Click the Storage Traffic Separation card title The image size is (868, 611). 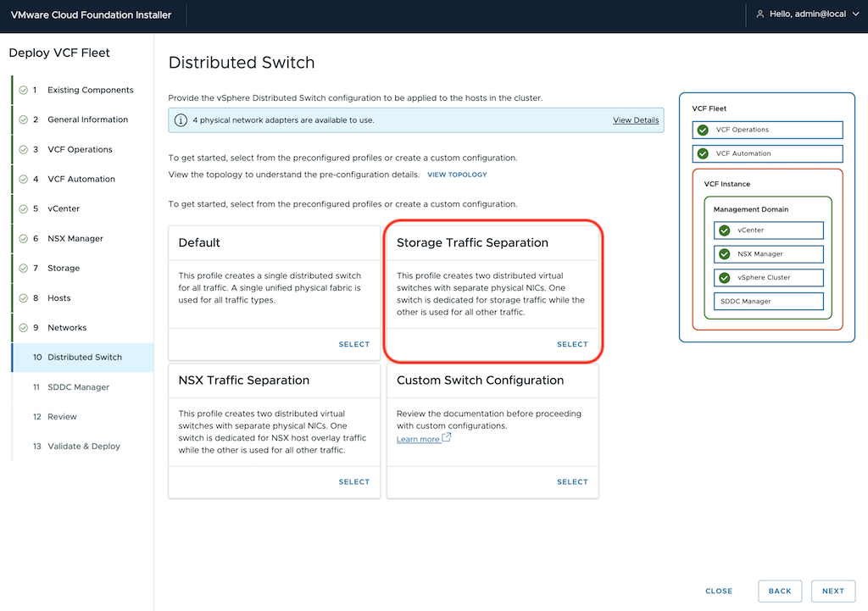pyautogui.click(x=472, y=243)
